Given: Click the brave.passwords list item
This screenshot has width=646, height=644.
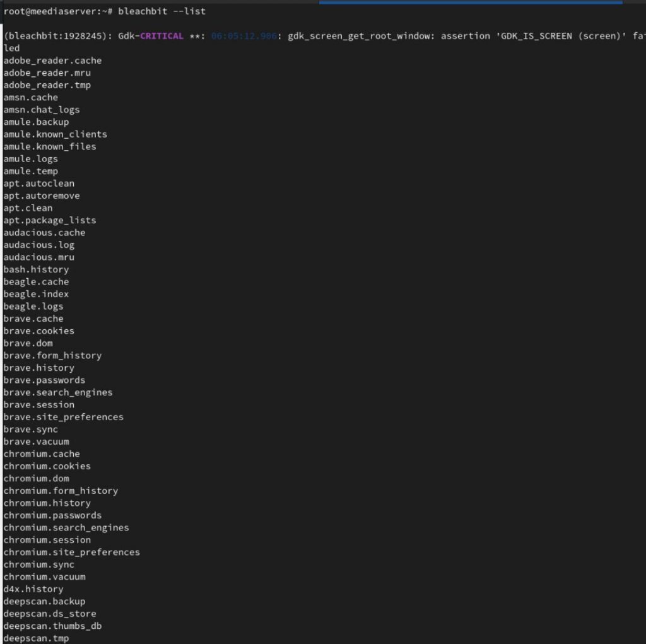Looking at the screenshot, I should (x=44, y=380).
